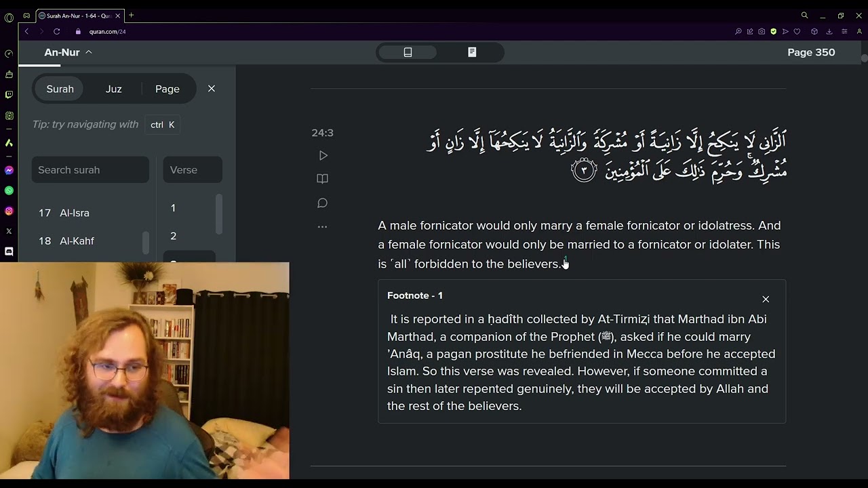Viewport: 868px width, 488px height.
Task: Open tafsir book icon for verse 24:3
Action: pyautogui.click(x=323, y=179)
